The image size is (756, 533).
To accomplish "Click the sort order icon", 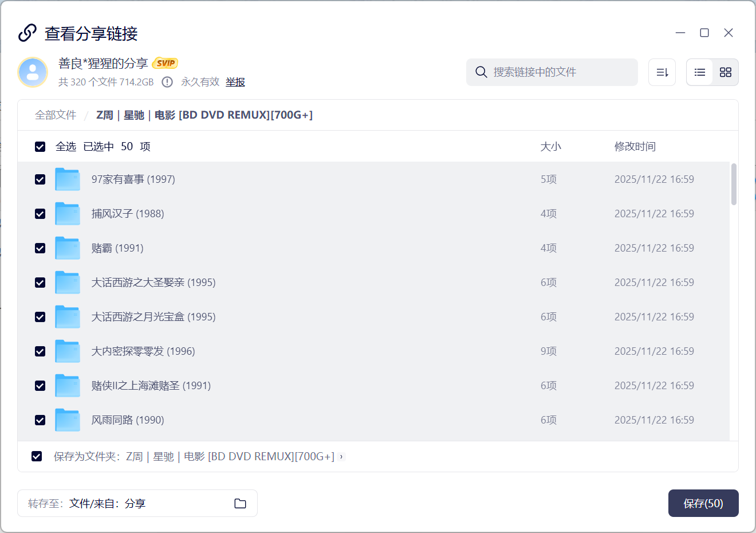I will (x=662, y=72).
